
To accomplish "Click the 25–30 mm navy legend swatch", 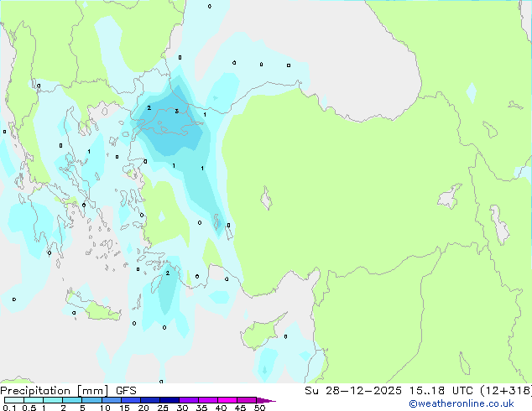I will (x=169, y=400).
